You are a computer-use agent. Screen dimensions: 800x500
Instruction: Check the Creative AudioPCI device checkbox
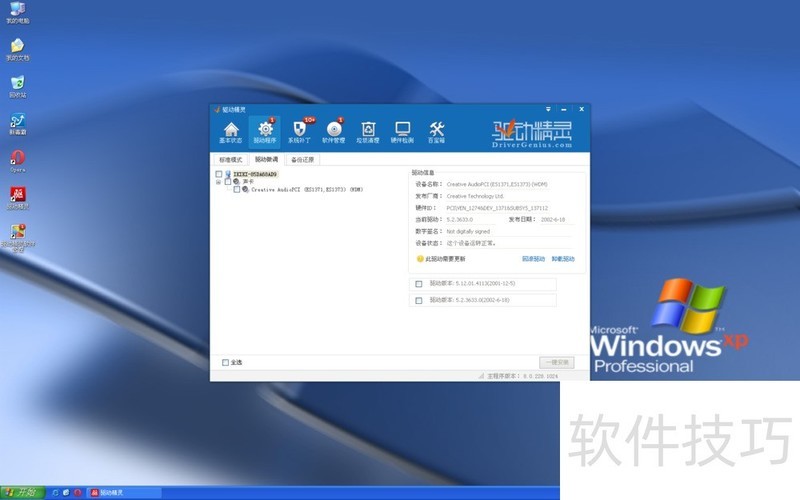pyautogui.click(x=237, y=189)
